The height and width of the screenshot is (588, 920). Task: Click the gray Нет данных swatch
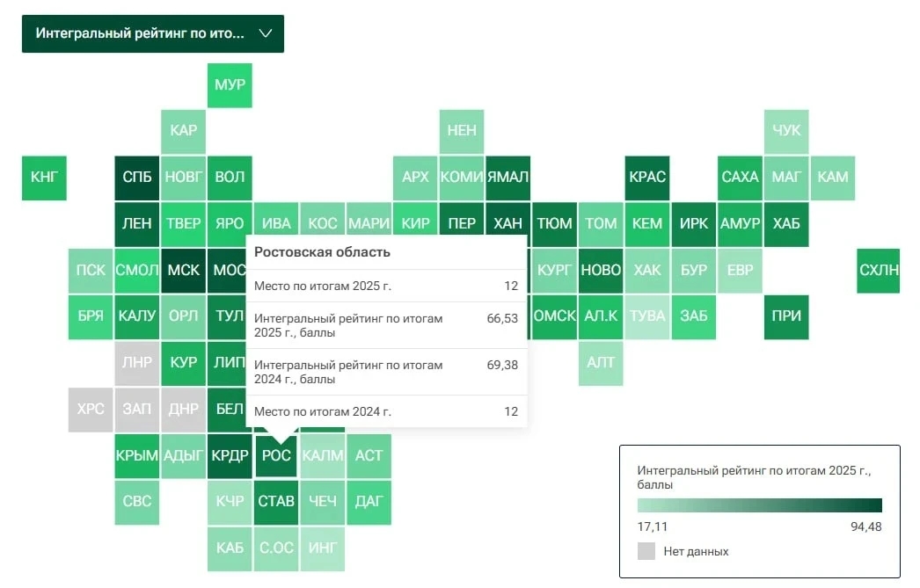point(646,551)
